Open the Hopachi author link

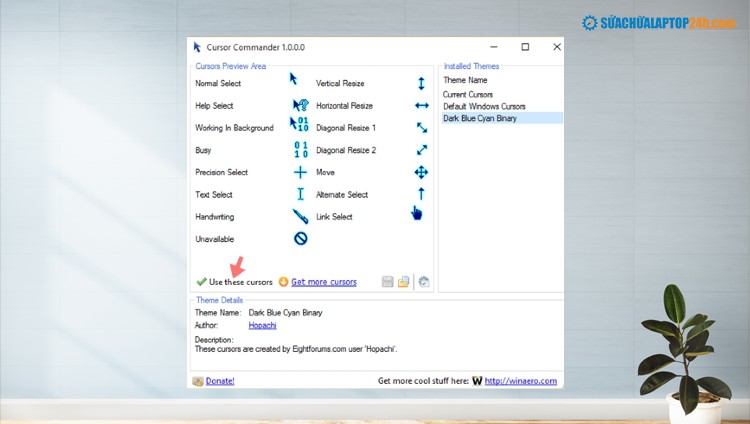click(262, 325)
